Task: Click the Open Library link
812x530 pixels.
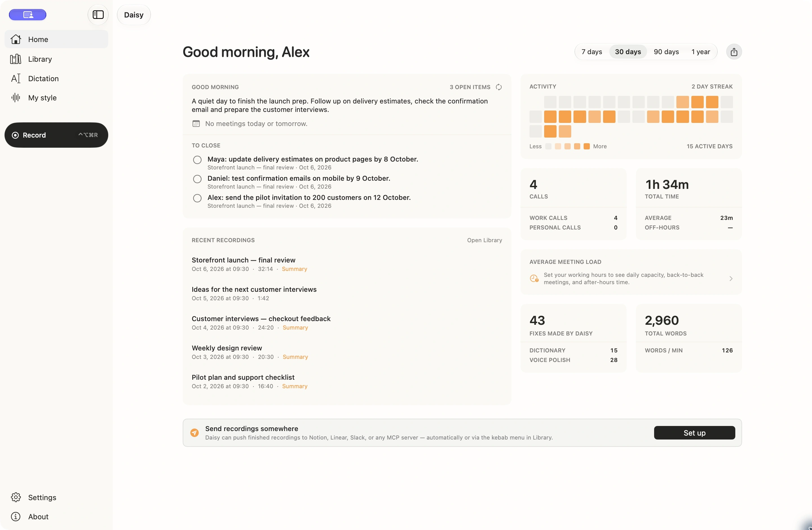Action: pos(484,240)
